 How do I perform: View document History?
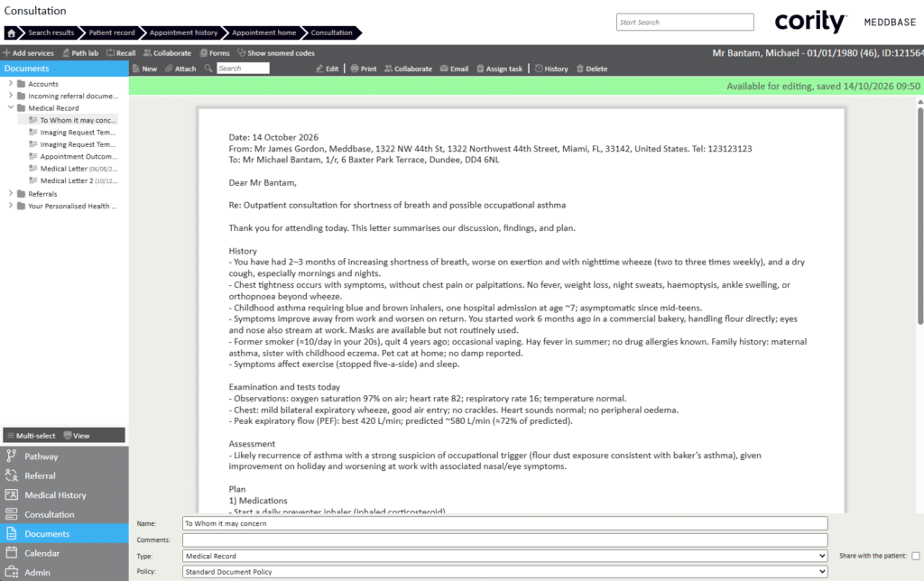[551, 69]
